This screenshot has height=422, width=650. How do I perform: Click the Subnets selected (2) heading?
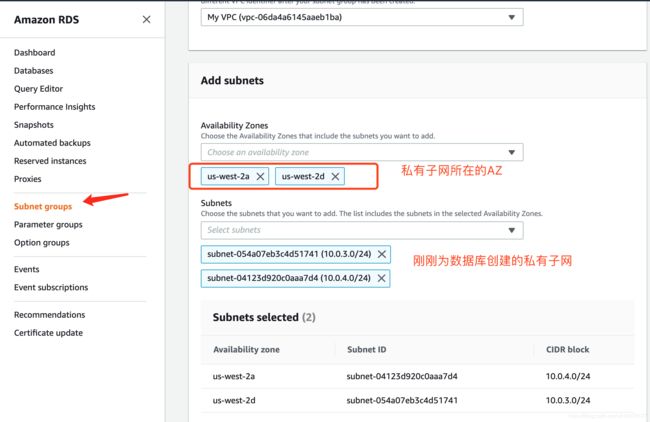click(x=264, y=318)
